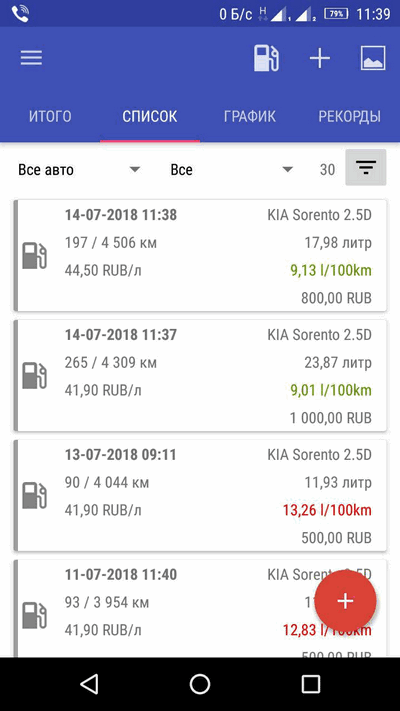Viewport: 400px width, 711px height.
Task: Tap fuel pump icon on 14-07-2018 11:38 entry
Action: [34, 256]
